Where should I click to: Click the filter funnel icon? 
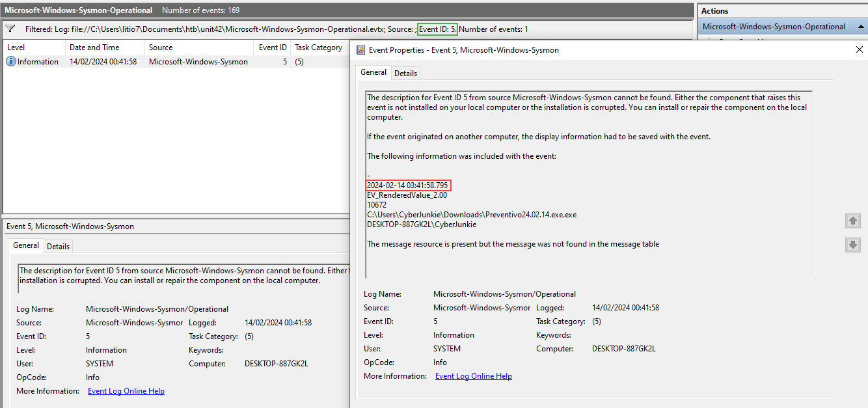[10, 29]
